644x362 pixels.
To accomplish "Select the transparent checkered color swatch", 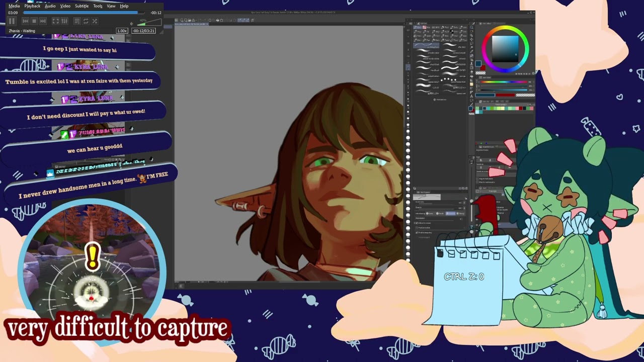I will (481, 72).
